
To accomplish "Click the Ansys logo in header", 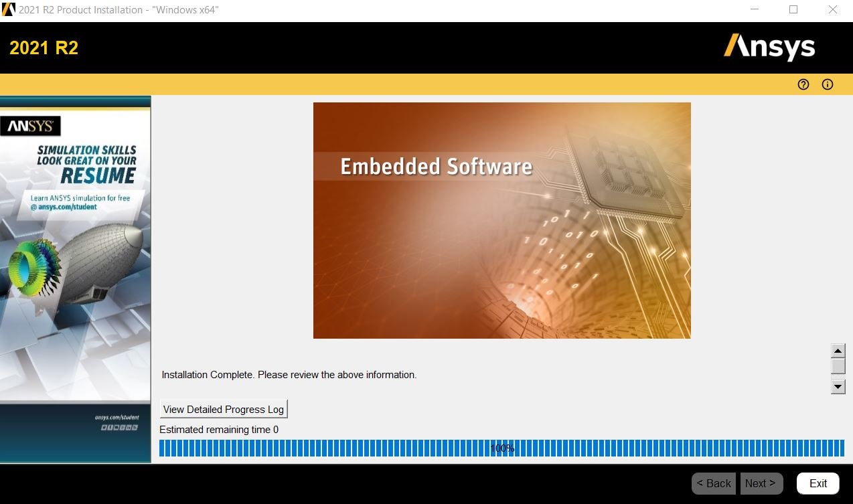I will pos(769,47).
